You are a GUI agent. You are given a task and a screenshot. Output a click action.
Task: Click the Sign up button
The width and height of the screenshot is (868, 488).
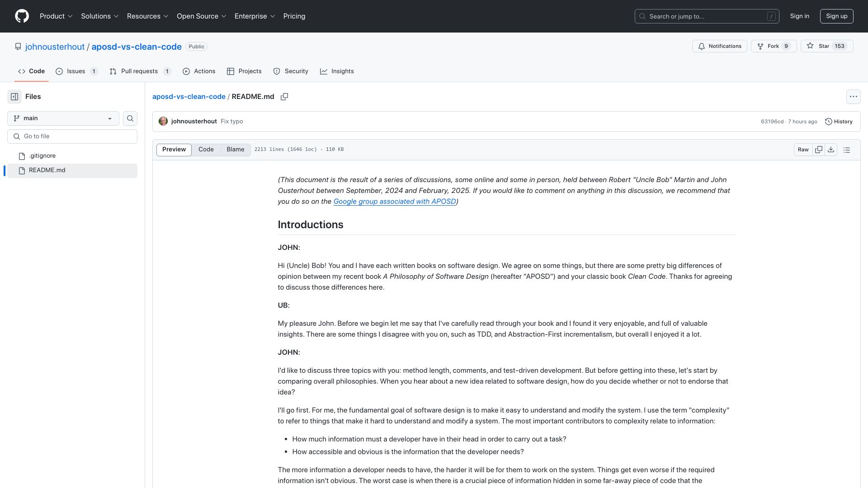[x=837, y=16]
